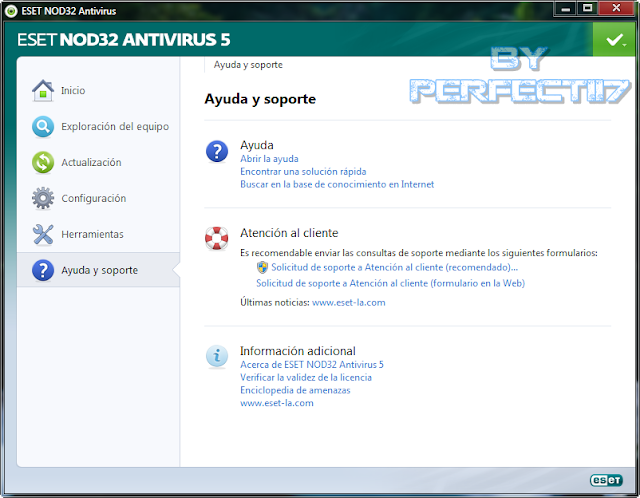Viewport: 640px width, 498px height.
Task: Click the lifebuoy icon beside Atención al cliente
Action: [217, 238]
